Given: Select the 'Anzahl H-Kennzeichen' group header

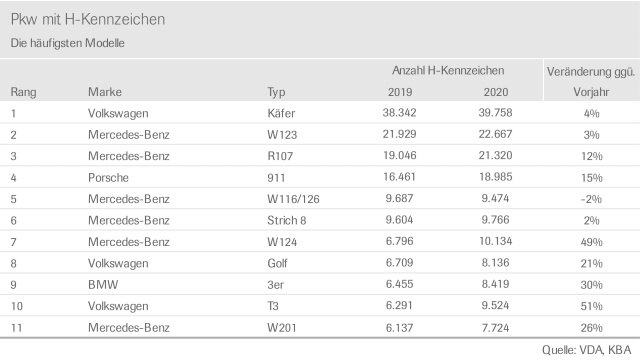Looking at the screenshot, I should click(448, 71).
